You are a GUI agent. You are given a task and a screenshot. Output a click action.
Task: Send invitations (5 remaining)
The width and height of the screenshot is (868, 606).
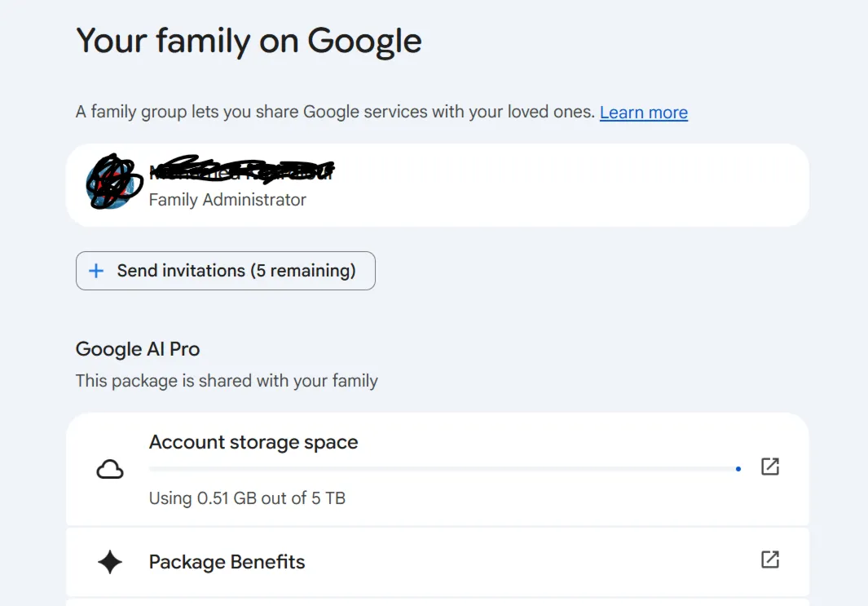click(x=225, y=271)
